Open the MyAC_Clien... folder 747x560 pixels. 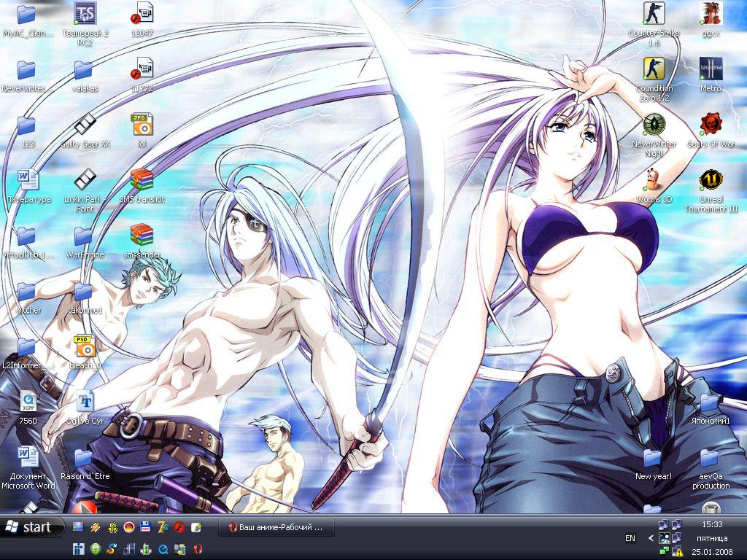28,20
